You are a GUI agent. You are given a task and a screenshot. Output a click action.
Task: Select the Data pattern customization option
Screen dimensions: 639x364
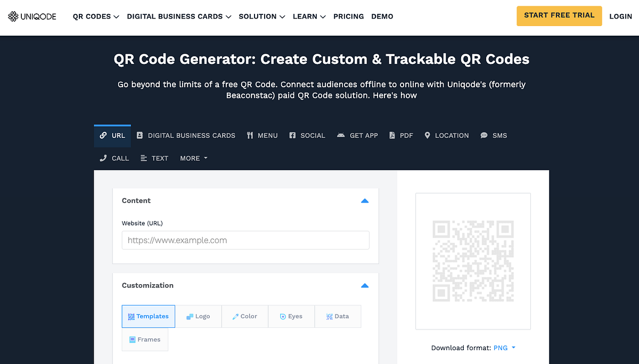(x=338, y=316)
